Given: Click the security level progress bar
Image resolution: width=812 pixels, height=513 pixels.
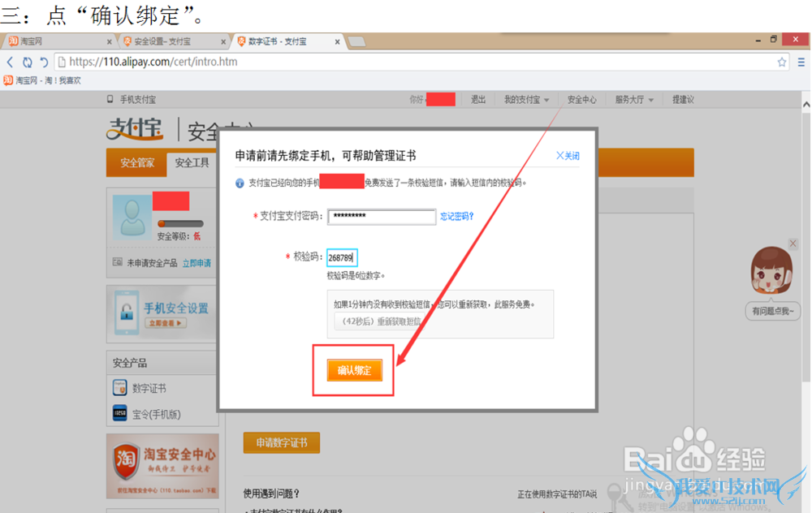Looking at the screenshot, I should (x=180, y=224).
